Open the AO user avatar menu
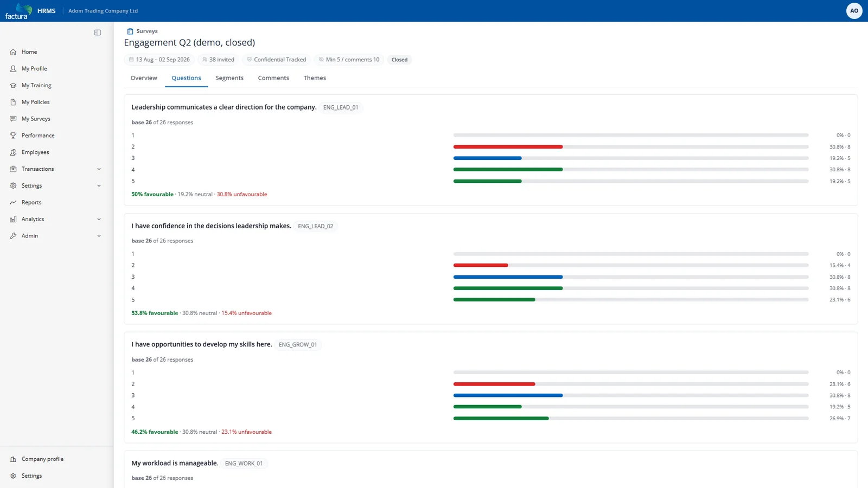Image resolution: width=868 pixels, height=488 pixels. click(x=854, y=11)
